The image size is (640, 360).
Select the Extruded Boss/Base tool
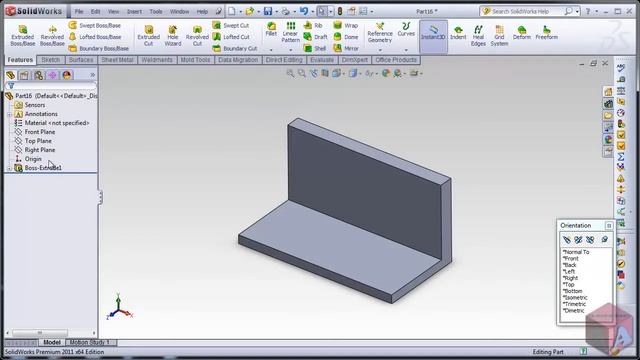tap(23, 35)
